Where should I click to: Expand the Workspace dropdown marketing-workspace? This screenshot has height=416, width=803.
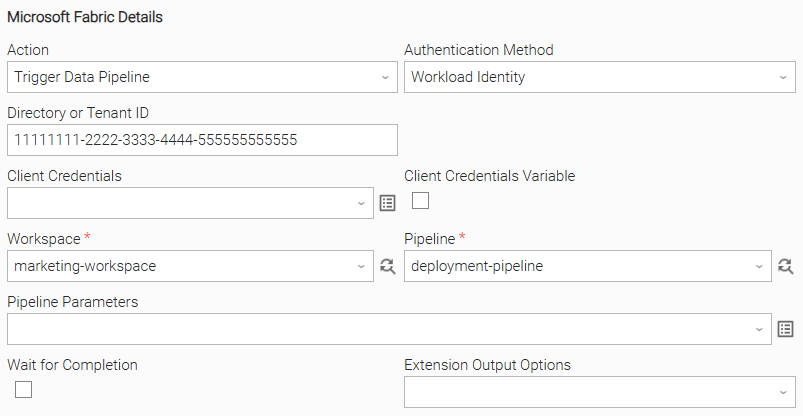click(x=190, y=266)
